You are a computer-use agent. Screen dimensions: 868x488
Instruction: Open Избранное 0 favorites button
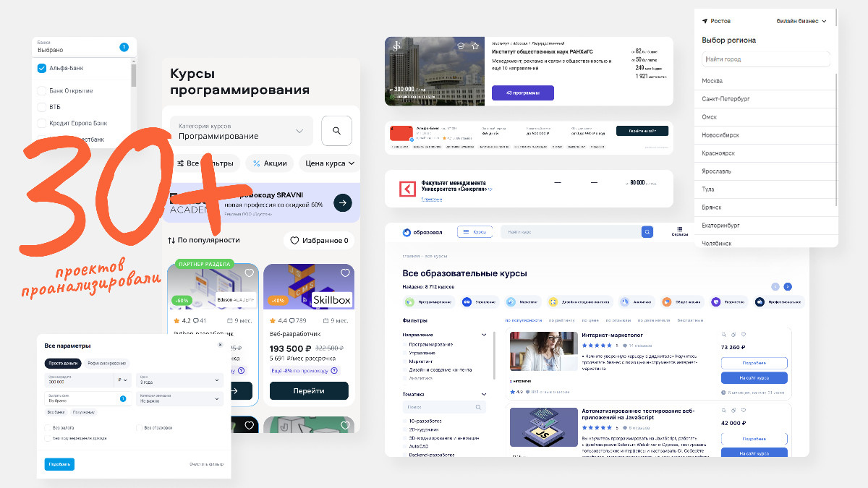tap(319, 241)
